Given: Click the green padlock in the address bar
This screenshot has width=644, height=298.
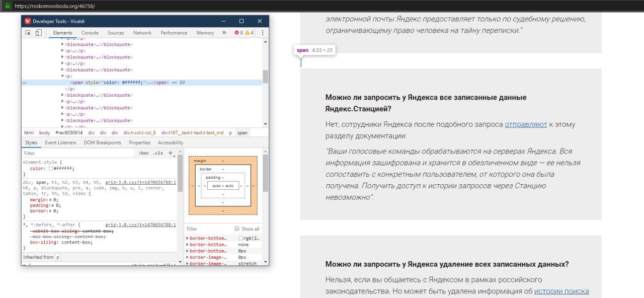Looking at the screenshot, I should point(7,6).
